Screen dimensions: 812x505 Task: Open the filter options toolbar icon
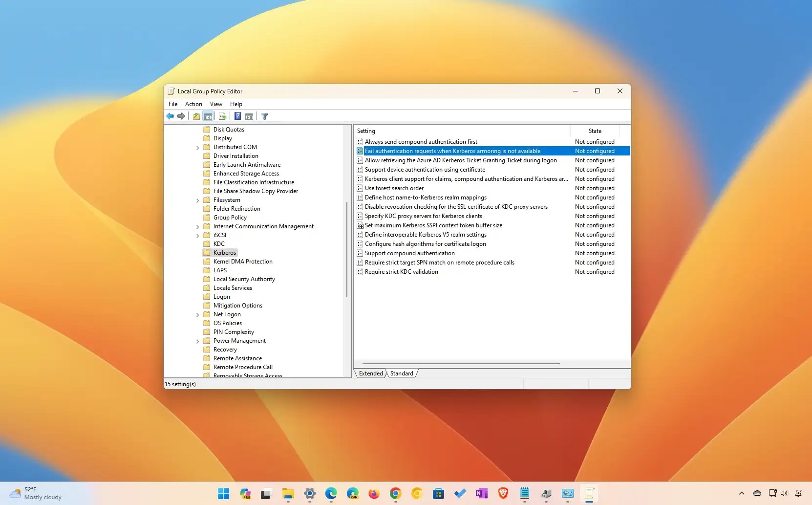click(x=264, y=116)
